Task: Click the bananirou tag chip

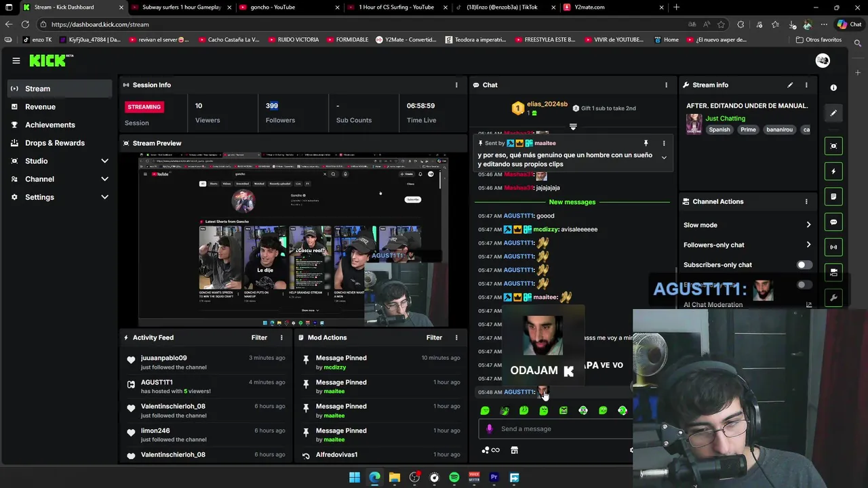Action: (x=779, y=129)
